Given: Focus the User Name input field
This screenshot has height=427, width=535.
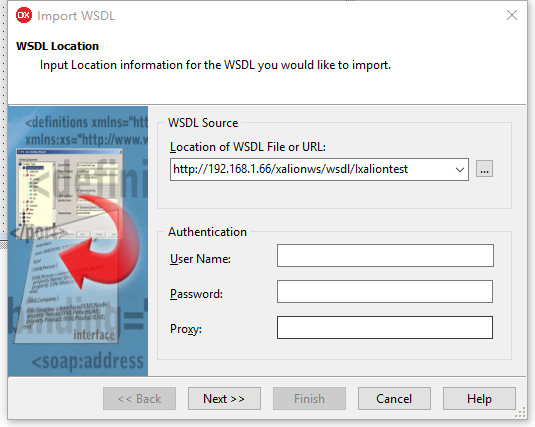Looking at the screenshot, I should click(385, 255).
